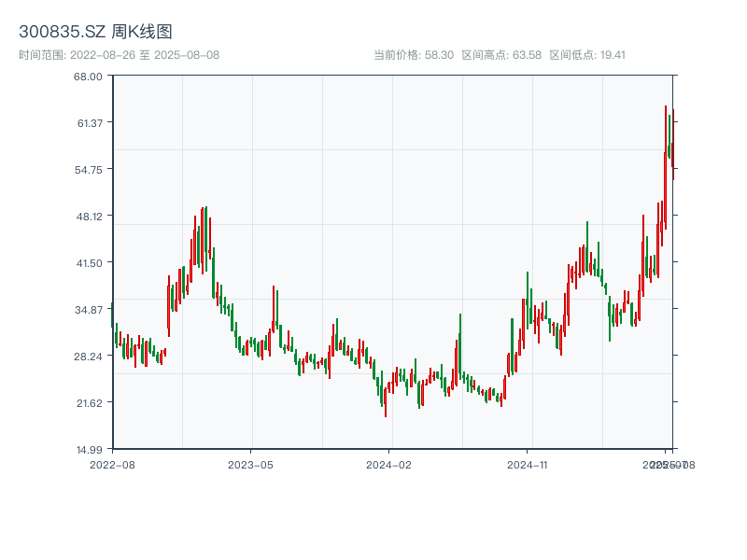The width and height of the screenshot is (747, 560).
Task: Click the 区间高点 63.58 label
Action: 501,55
